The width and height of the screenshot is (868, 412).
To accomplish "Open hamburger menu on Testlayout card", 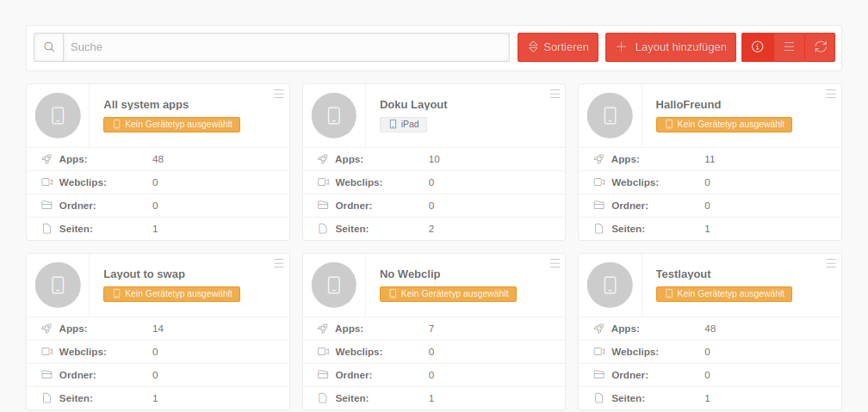I will [831, 263].
